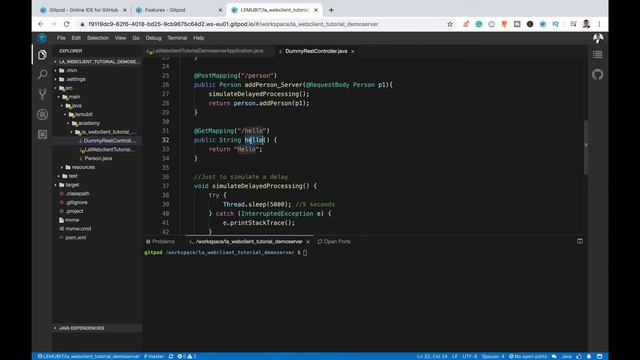The image size is (640, 360).
Task: Close the terminal tab in the bottom panel
Action: (308, 242)
